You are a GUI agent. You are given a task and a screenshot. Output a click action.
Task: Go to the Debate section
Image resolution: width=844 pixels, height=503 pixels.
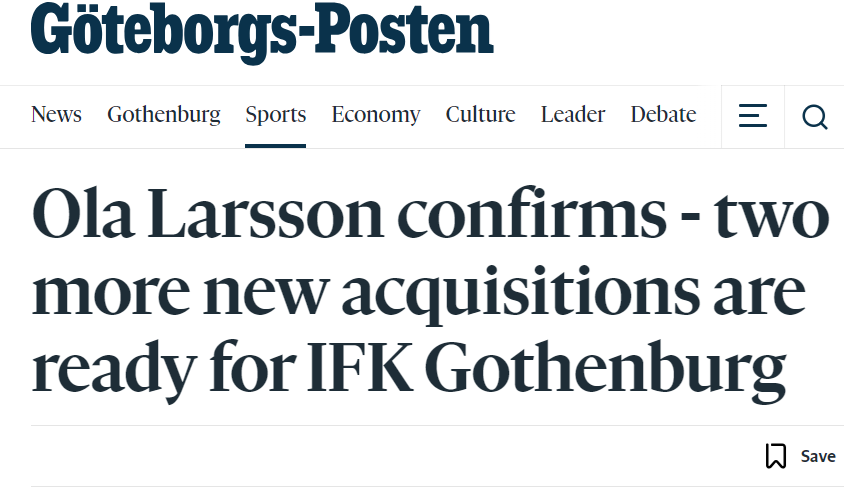click(663, 114)
